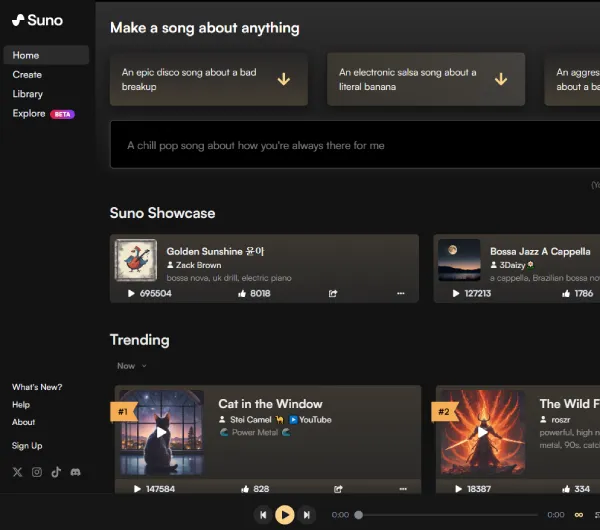Like the Golden Sunshine song
Screen dimensions: 600x530
(241, 294)
